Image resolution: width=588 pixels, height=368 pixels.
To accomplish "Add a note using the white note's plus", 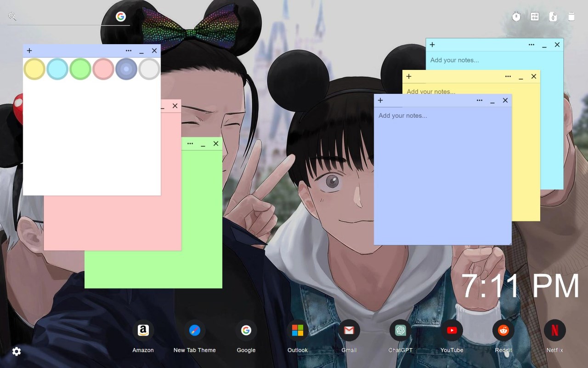I will click(29, 51).
